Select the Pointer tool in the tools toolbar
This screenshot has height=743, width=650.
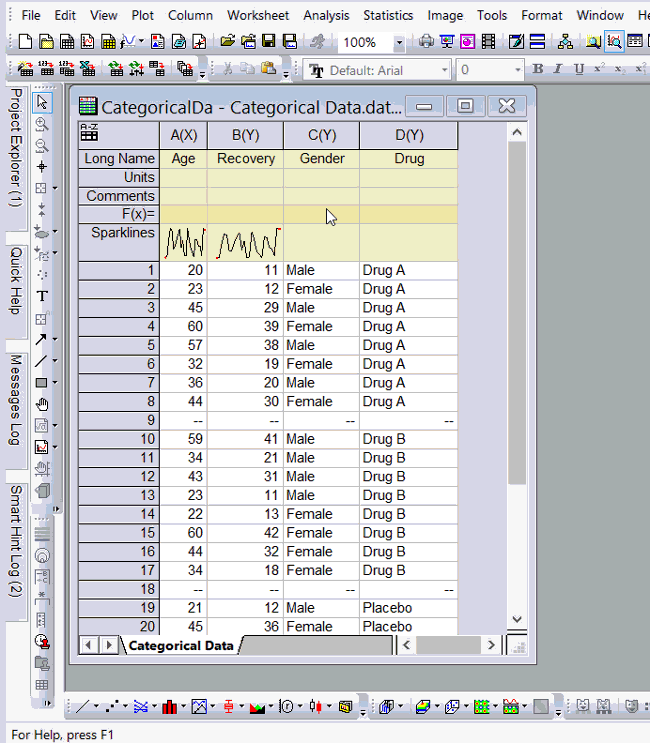pyautogui.click(x=42, y=102)
